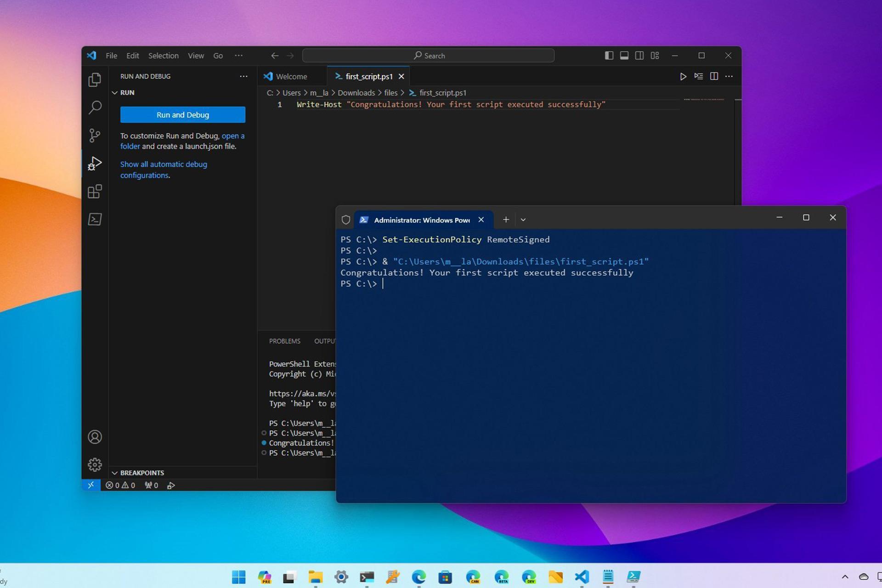This screenshot has height=588, width=882.
Task: Click the Run script play button
Action: (x=683, y=77)
